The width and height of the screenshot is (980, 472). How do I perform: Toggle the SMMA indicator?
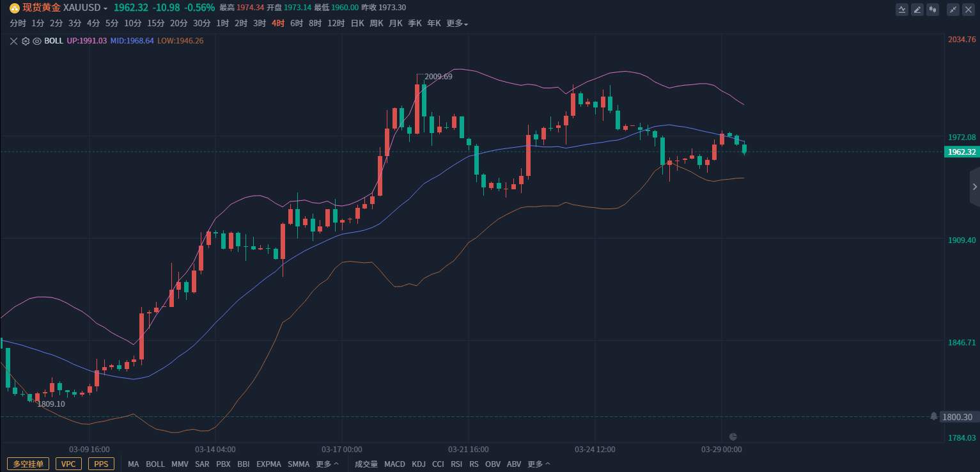click(299, 464)
